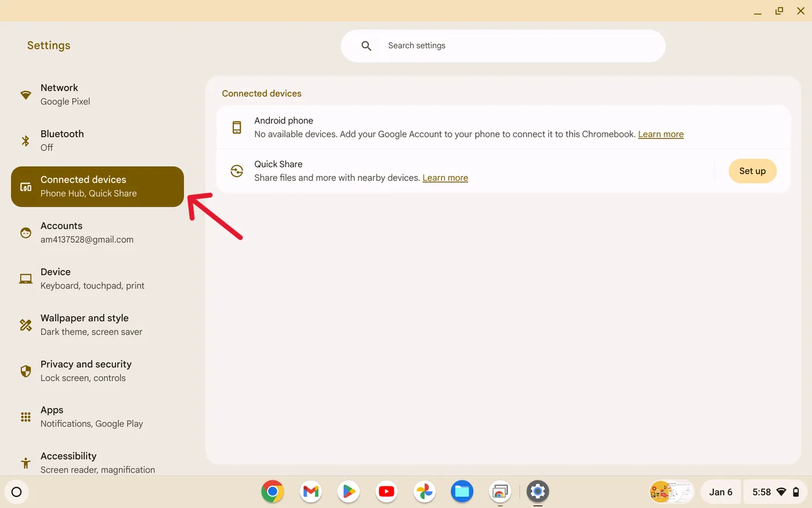Screen dimensions: 812x508
Task: Click the Bluetooth symbol icon in sidebar
Action: [x=26, y=140]
